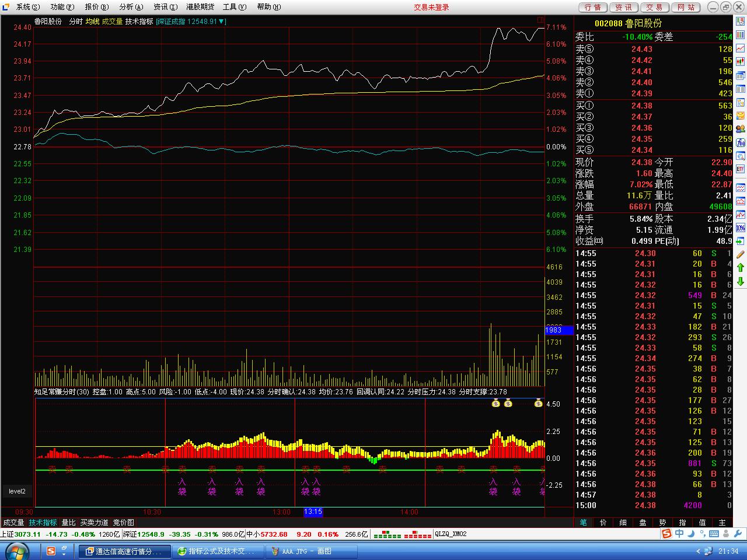Switch to the candlestick K-line chart icon

click(741, 61)
